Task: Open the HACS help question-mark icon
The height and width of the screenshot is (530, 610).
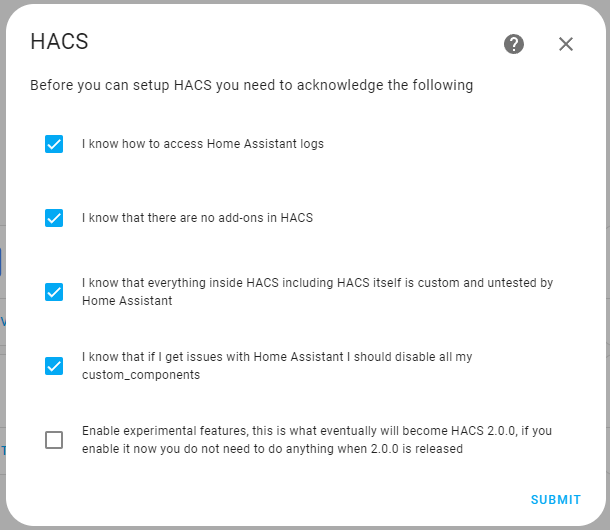Action: click(514, 44)
